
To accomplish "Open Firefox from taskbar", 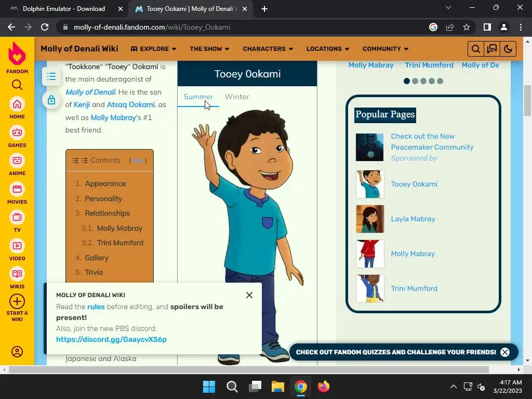I will point(323,387).
